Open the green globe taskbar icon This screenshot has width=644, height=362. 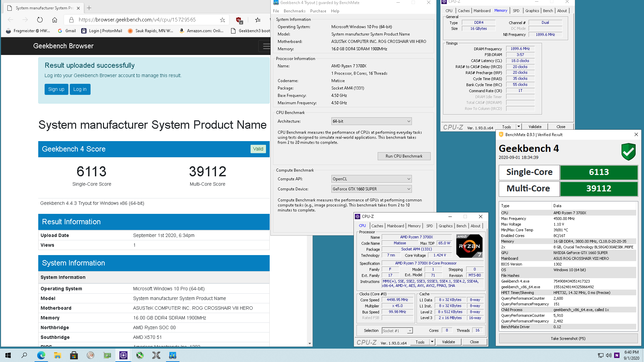pyautogui.click(x=140, y=355)
